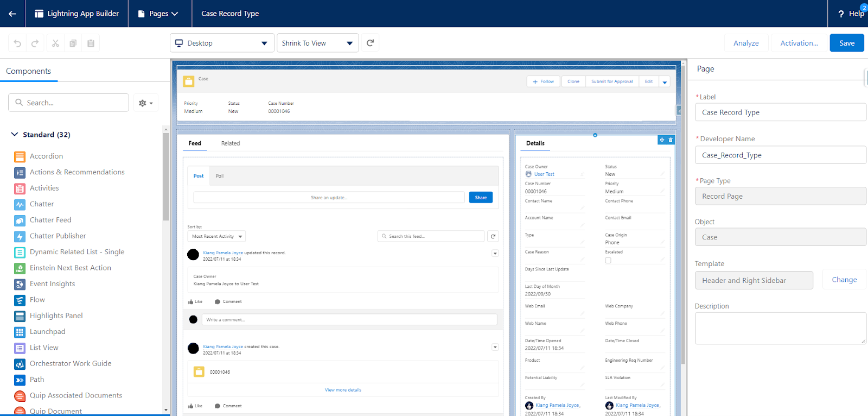Switch to the Feed tab
The image size is (868, 416).
pos(195,143)
